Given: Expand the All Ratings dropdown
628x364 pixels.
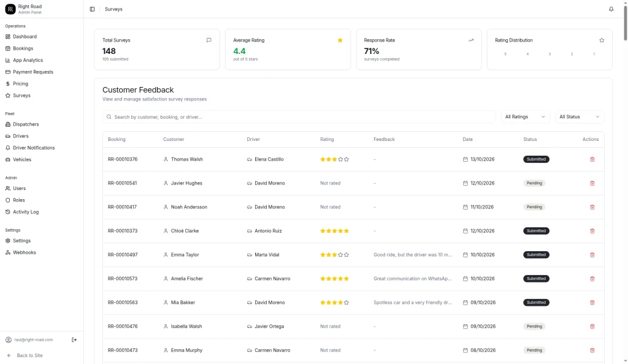Looking at the screenshot, I should (x=525, y=117).
